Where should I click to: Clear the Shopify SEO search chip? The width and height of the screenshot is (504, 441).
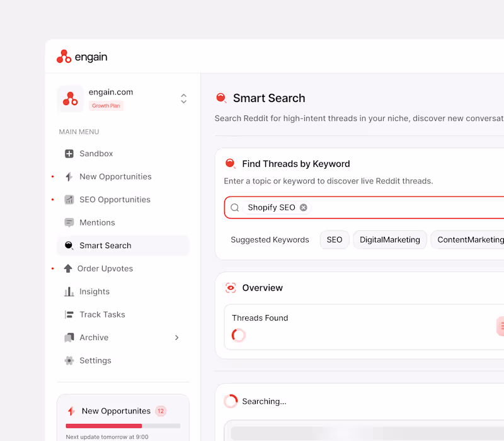303,207
